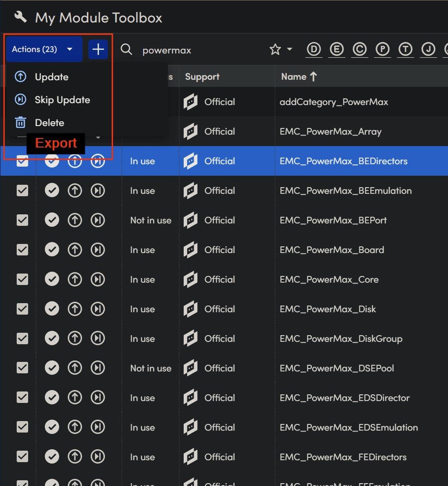Click the Official support logo for EMC_PowerMax_Array
Viewport: 448px width, 486px height.
pyautogui.click(x=190, y=131)
